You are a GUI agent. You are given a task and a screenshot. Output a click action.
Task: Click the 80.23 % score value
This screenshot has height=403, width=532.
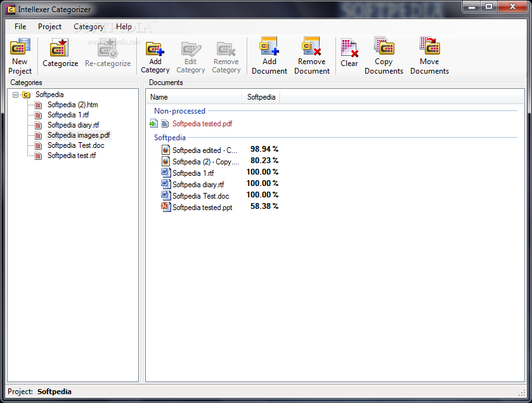[264, 161]
